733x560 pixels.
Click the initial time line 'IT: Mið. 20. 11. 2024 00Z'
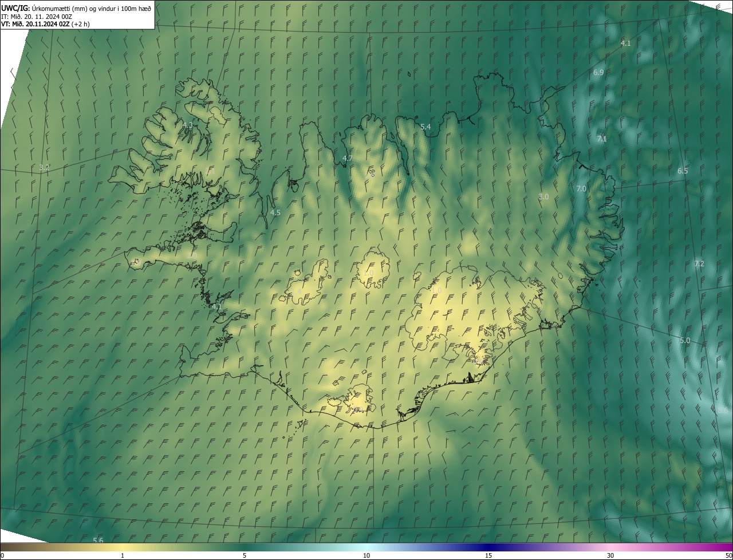coord(37,17)
